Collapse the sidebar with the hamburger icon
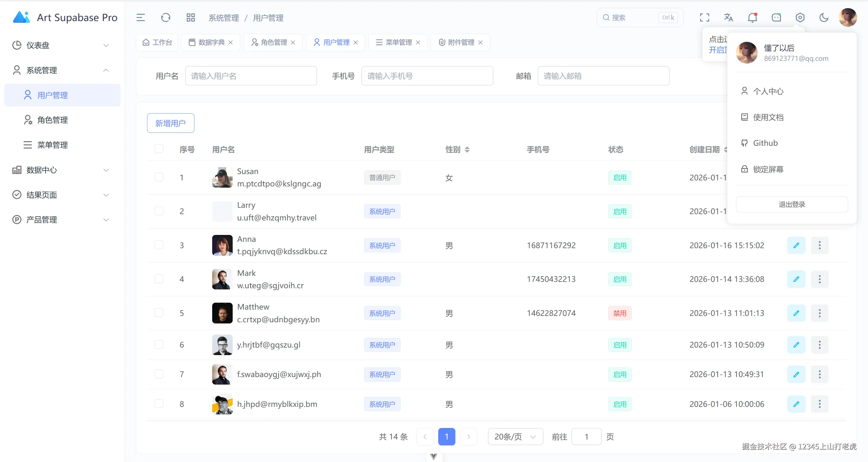The image size is (868, 462). point(140,17)
